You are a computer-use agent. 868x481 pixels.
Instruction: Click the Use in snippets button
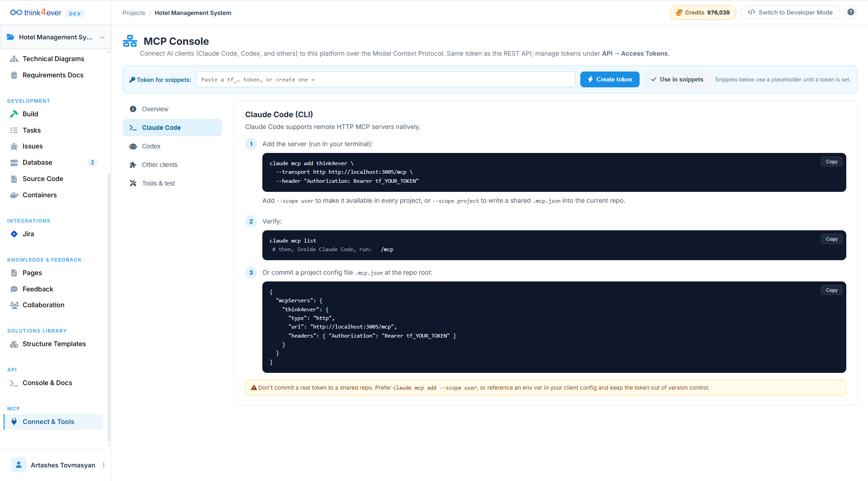pyautogui.click(x=677, y=79)
